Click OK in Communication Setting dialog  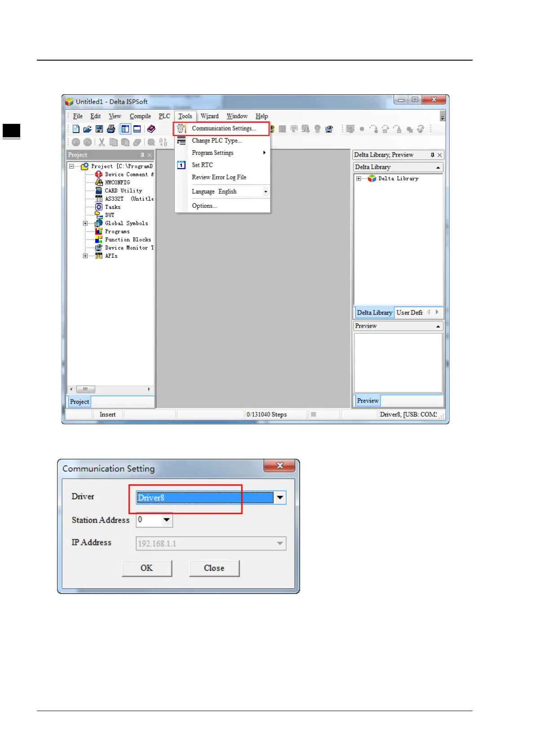pos(147,568)
